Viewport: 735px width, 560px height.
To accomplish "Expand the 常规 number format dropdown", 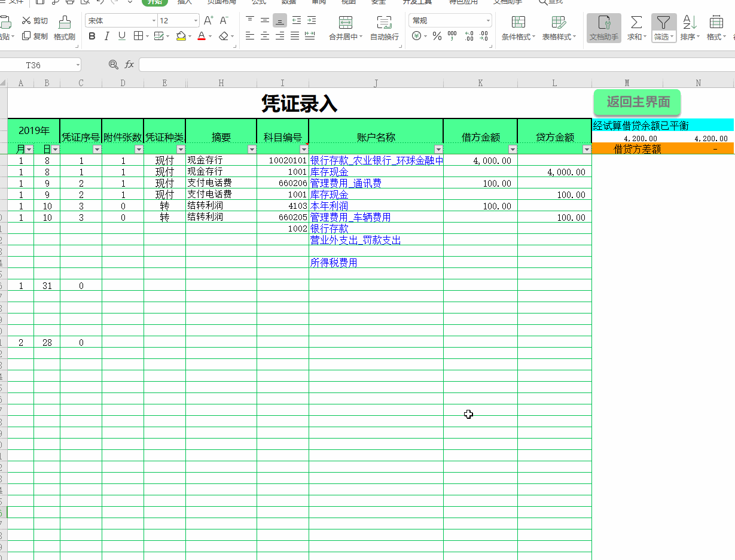I will pyautogui.click(x=487, y=20).
